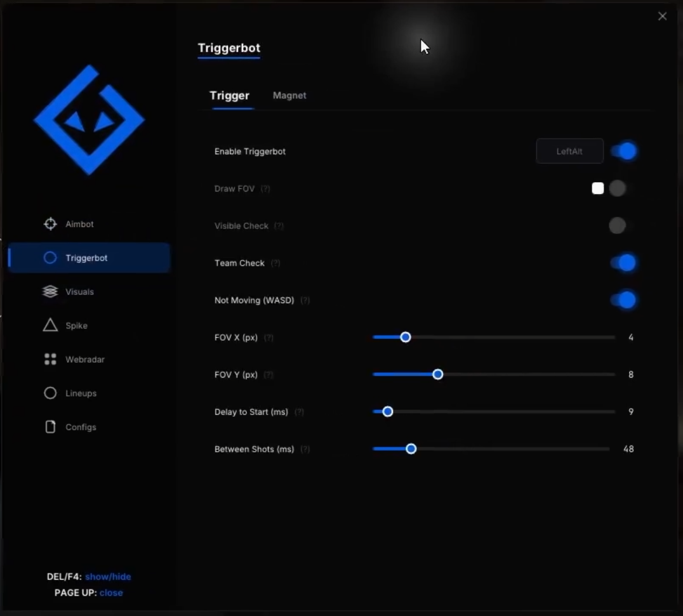Click the Enable Triggerbot label
683x616 pixels.
tap(250, 152)
